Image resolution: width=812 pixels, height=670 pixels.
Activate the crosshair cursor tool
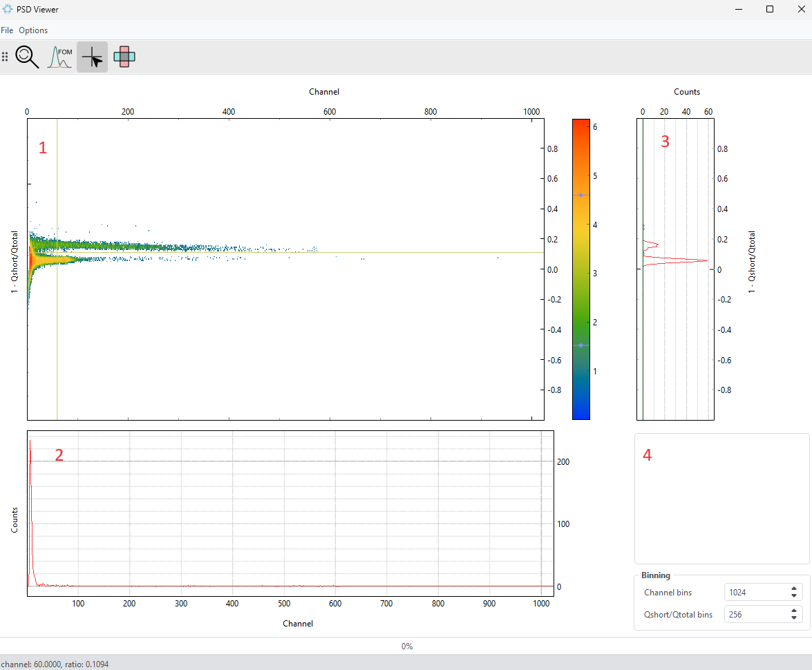click(92, 57)
